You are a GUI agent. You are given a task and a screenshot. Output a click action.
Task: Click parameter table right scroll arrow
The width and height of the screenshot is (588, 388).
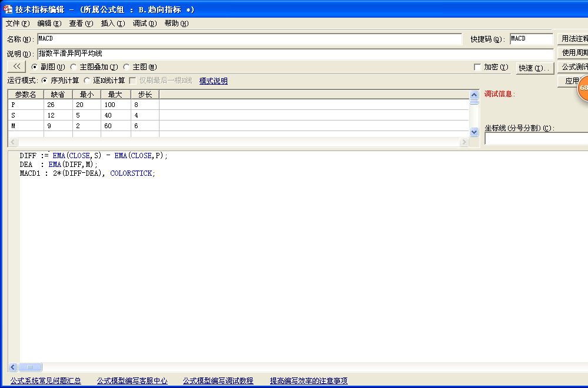click(464, 142)
